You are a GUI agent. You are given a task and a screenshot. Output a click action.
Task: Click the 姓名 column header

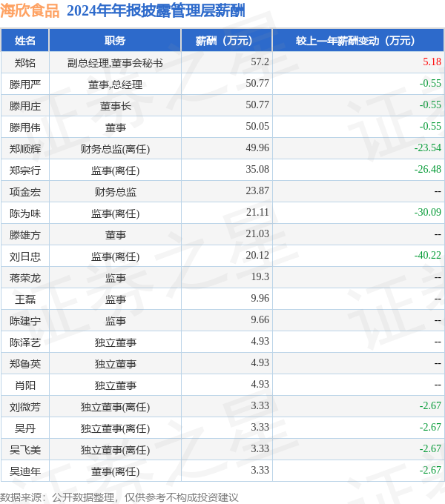coord(24,41)
